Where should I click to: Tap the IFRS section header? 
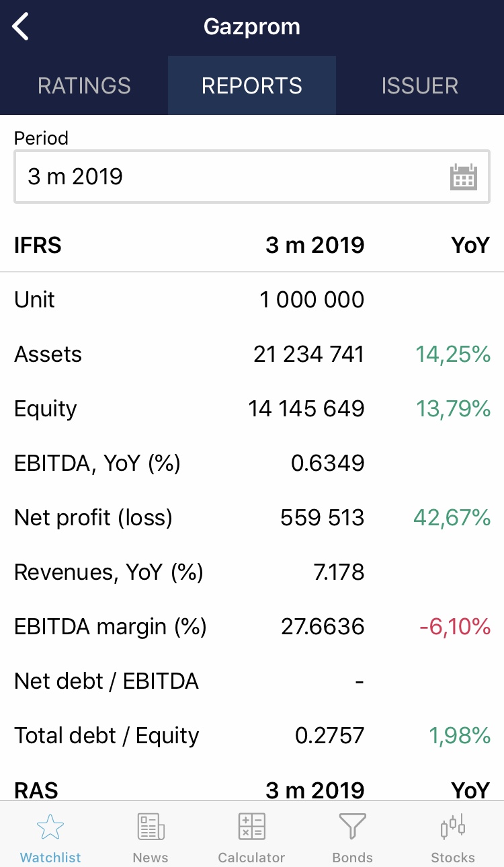pos(38,245)
